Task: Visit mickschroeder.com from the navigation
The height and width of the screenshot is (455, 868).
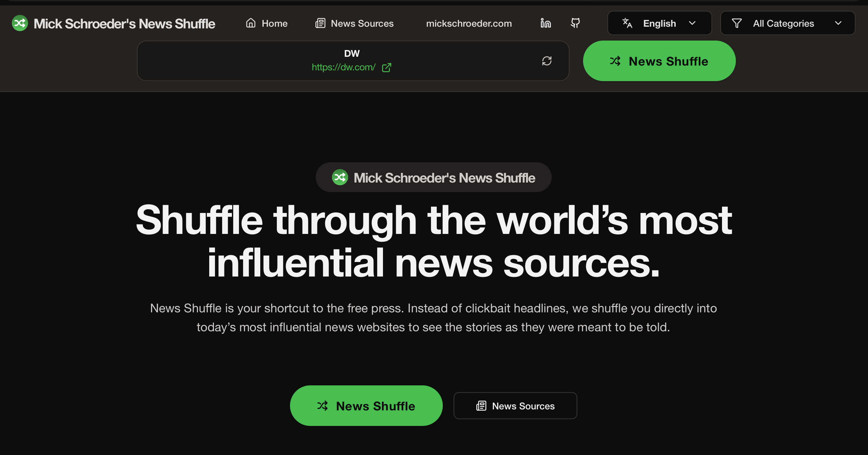Action: pos(469,23)
